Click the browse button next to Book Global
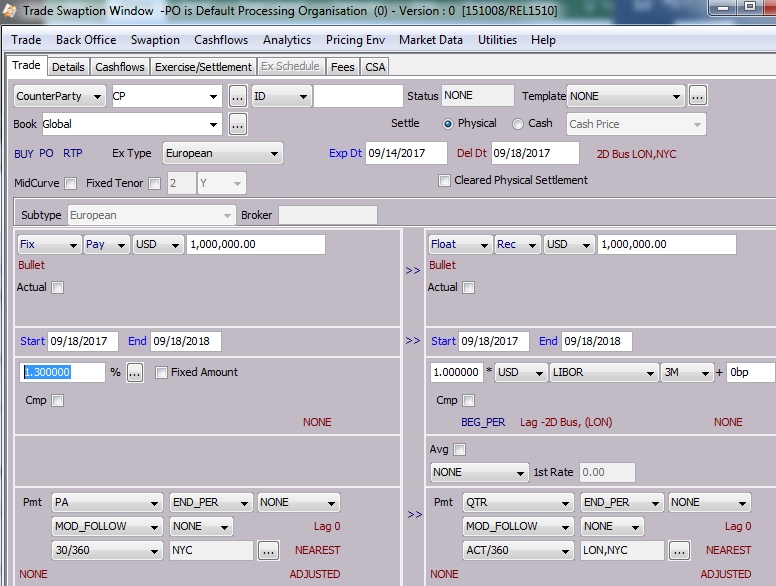The image size is (776, 586). point(238,124)
